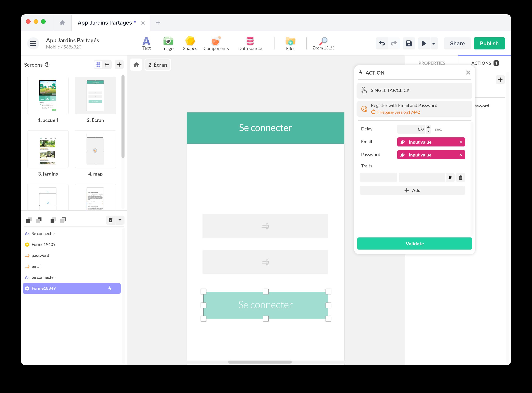Open the Files panel
This screenshot has height=393, width=532.
click(x=291, y=43)
